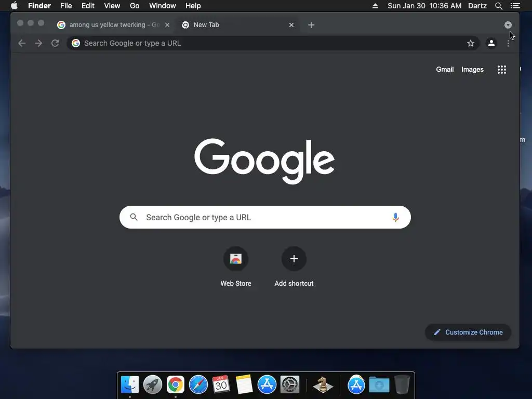Open Calendar in the Dock
This screenshot has width=532, height=399.
tap(221, 384)
